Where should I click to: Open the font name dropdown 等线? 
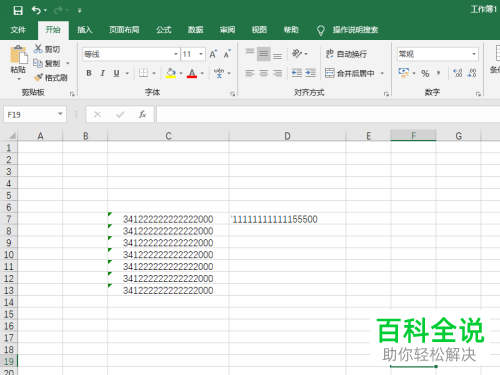[x=176, y=54]
